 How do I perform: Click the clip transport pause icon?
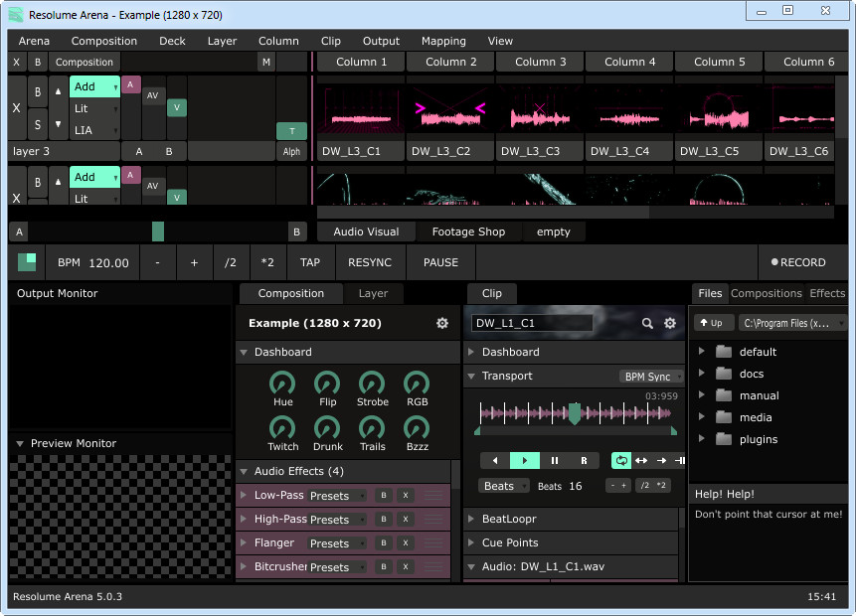tap(555, 460)
